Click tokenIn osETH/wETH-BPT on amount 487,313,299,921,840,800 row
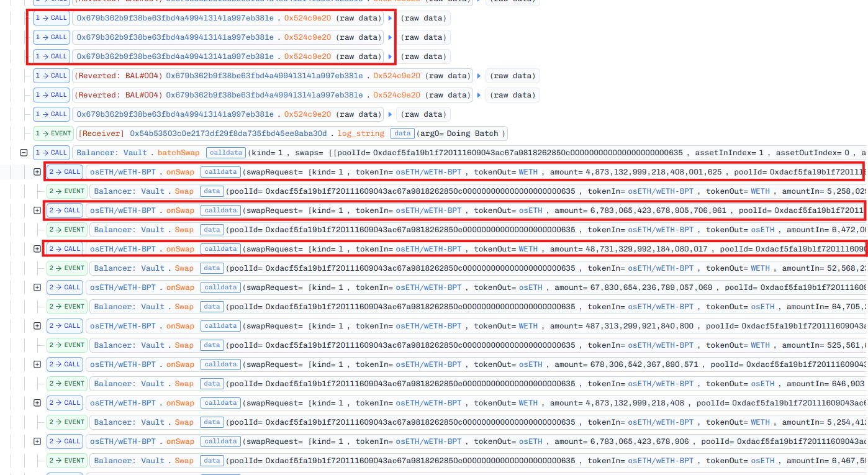 pos(429,326)
